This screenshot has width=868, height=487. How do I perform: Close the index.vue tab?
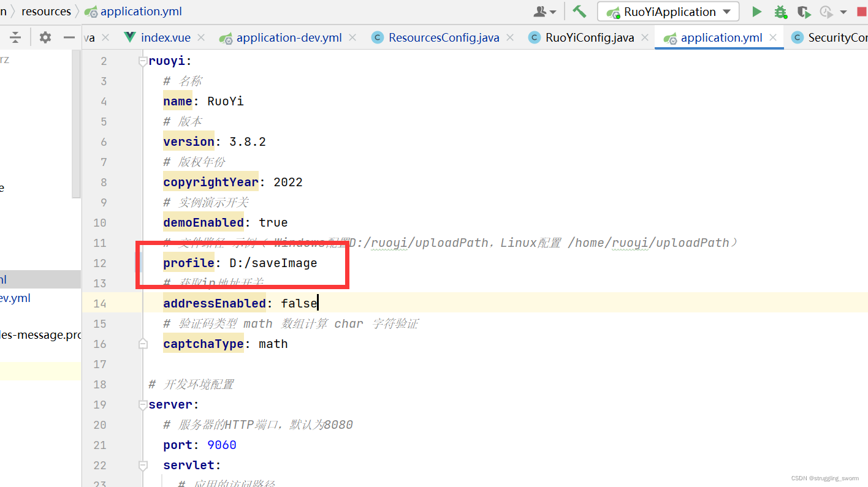coord(202,37)
